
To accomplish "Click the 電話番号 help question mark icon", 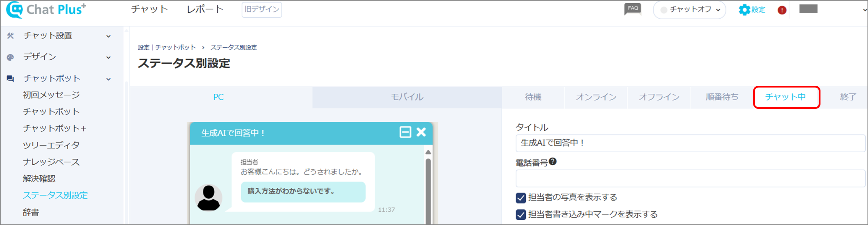I will 553,162.
